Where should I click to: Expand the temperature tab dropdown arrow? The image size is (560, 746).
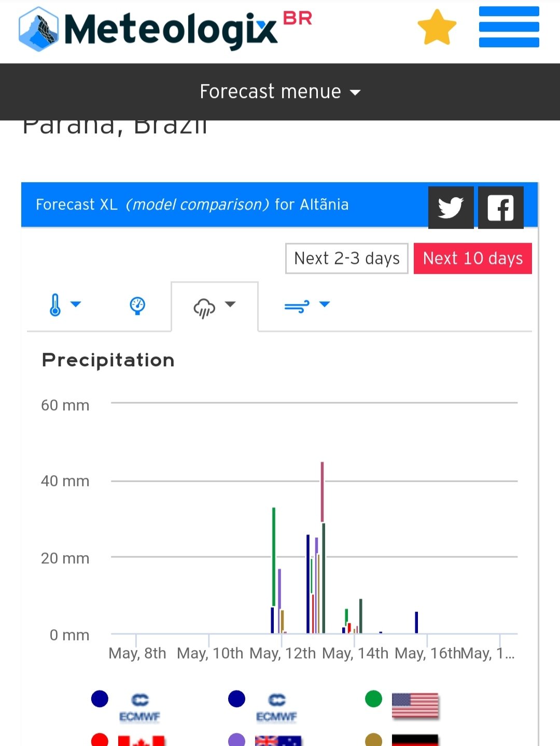pyautogui.click(x=76, y=305)
